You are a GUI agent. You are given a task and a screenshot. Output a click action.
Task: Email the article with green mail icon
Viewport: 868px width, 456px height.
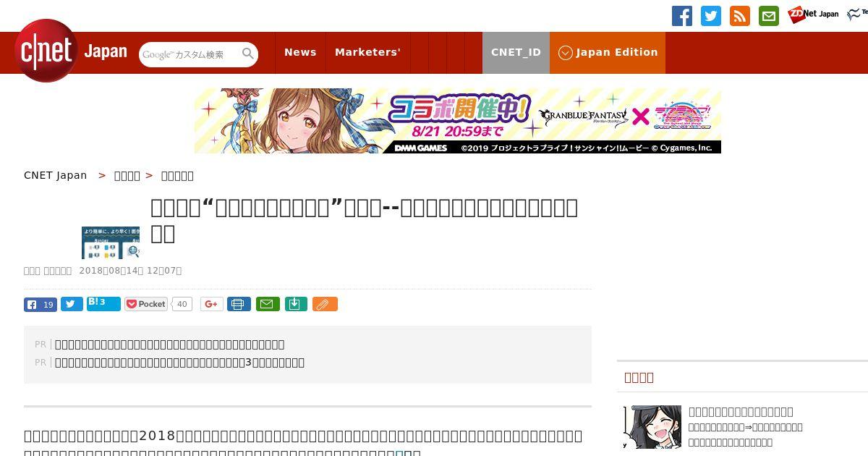[267, 304]
